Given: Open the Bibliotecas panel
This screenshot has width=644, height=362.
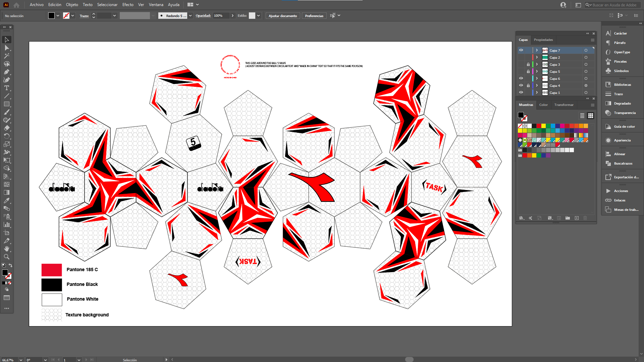Looking at the screenshot, I should [622, 84].
